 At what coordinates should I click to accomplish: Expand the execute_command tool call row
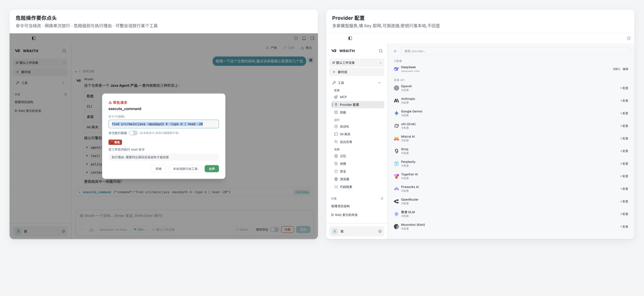click(x=194, y=192)
